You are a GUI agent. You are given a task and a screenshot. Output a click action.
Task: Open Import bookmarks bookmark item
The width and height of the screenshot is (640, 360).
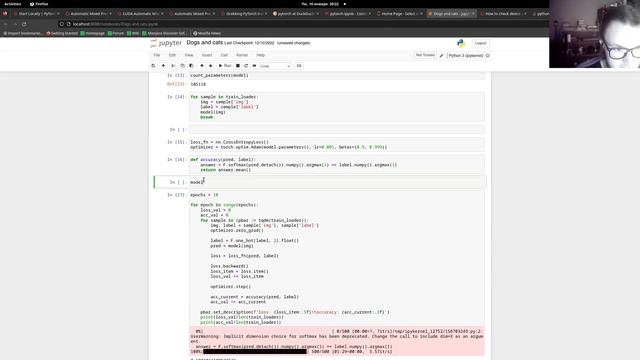(x=22, y=33)
